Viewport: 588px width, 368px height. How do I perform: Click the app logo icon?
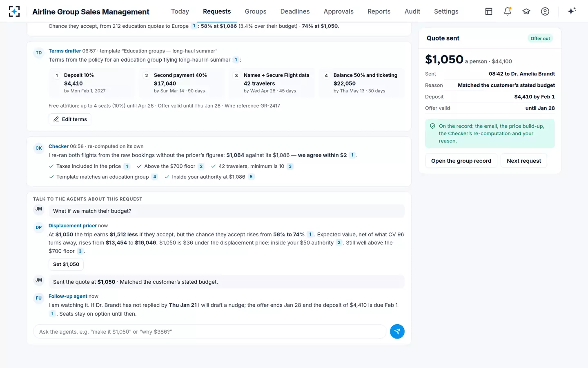pos(14,11)
